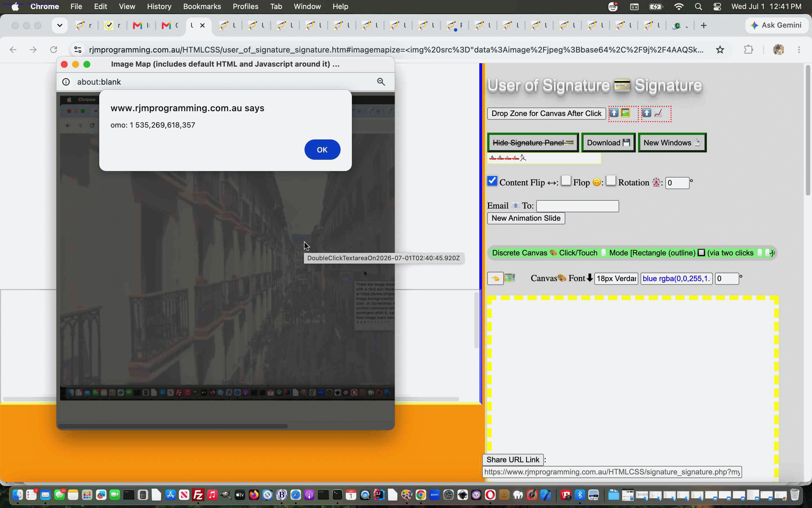Click the Image Map popup horizontal scrollbar
812x508 pixels.
(x=173, y=426)
